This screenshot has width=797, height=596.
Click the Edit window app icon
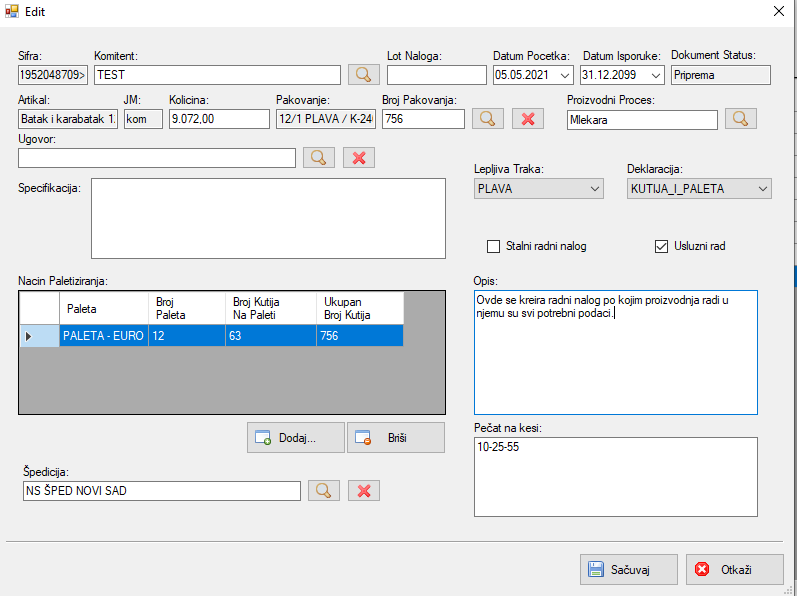click(12, 11)
